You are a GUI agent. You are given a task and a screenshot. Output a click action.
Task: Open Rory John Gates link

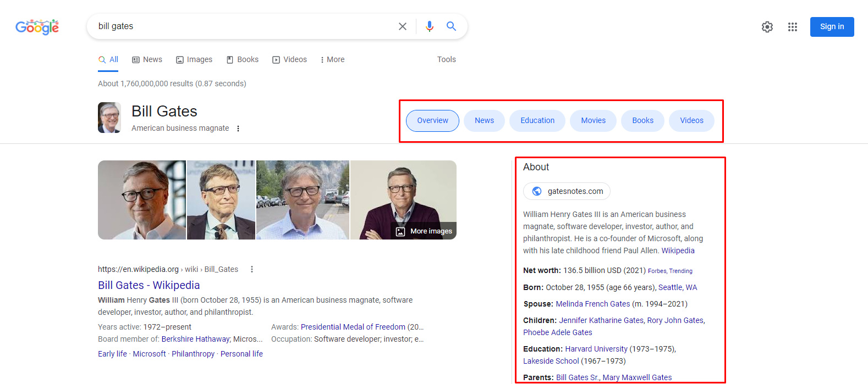pos(675,320)
